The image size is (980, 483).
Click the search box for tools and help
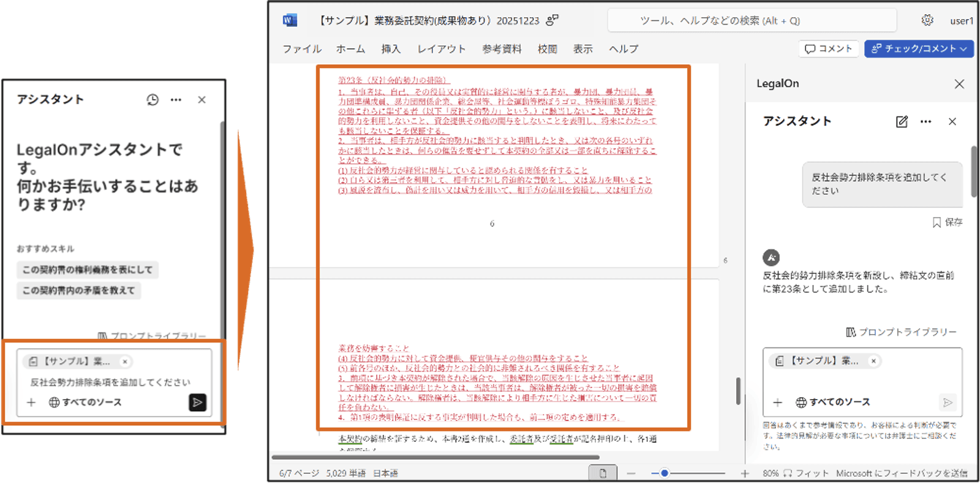pyautogui.click(x=752, y=21)
